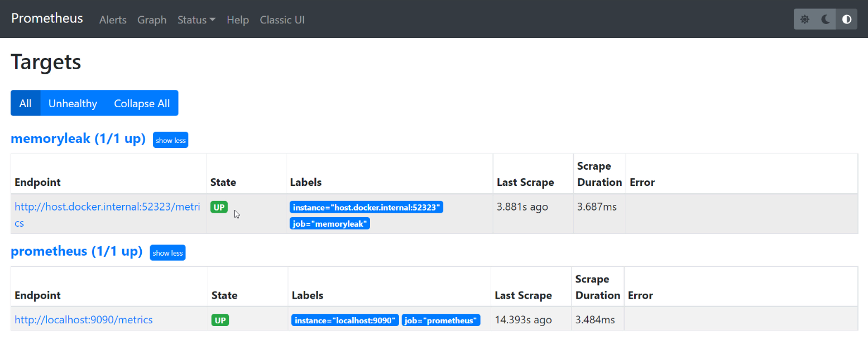Show only Unhealthy targets
This screenshot has height=359, width=868.
click(x=73, y=103)
